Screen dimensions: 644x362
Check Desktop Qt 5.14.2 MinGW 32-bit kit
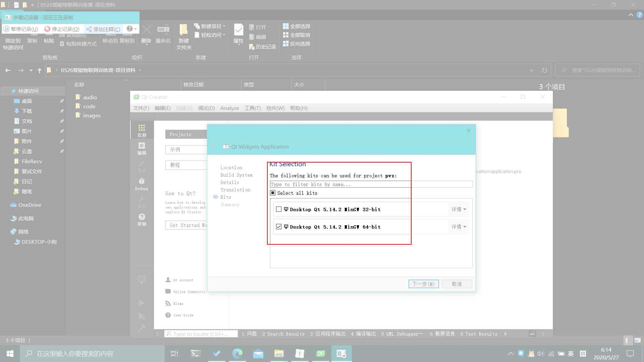[x=279, y=209]
